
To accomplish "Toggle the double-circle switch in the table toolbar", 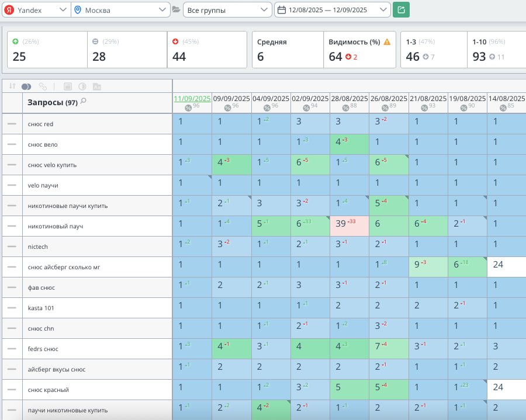I will coord(26,86).
